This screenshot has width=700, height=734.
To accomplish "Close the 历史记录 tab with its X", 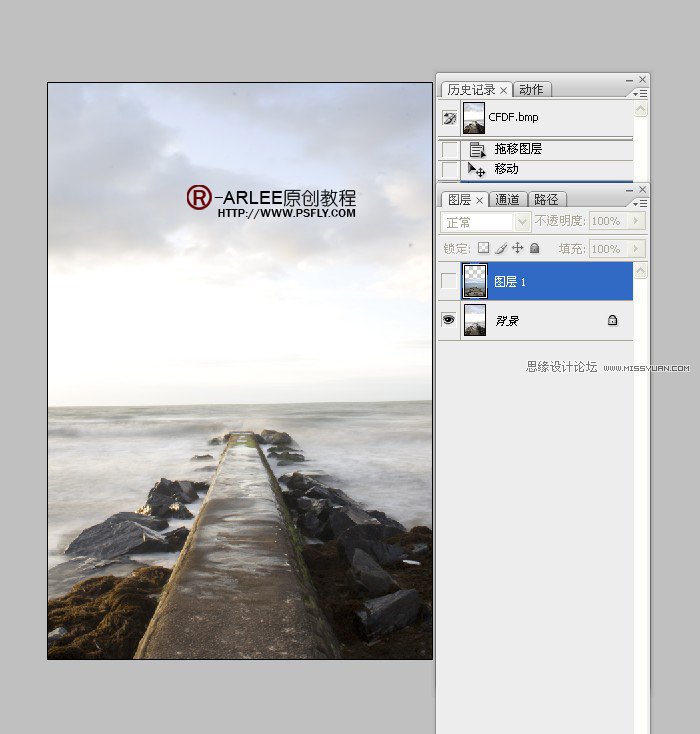I will pyautogui.click(x=503, y=90).
